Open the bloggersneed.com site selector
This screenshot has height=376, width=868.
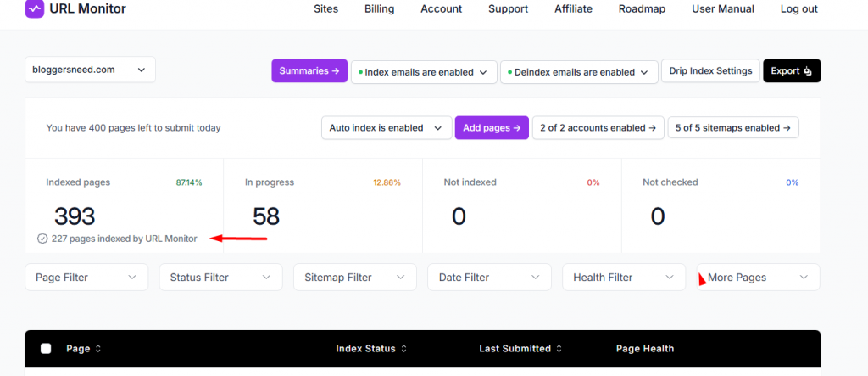point(90,70)
